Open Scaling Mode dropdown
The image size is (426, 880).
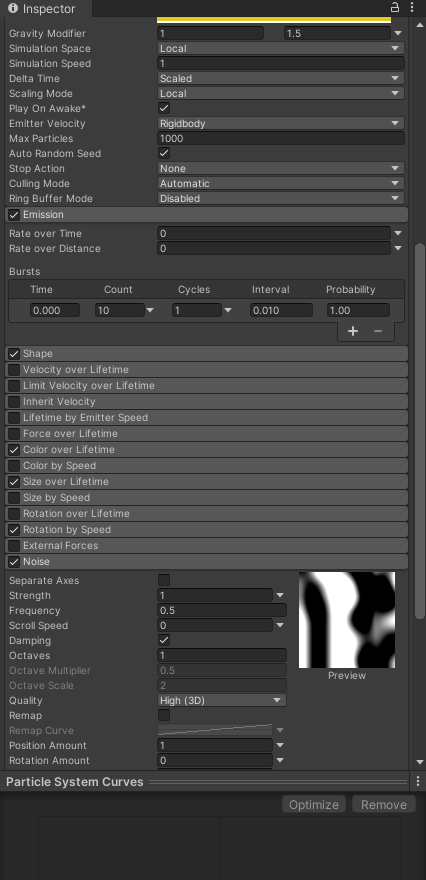pyautogui.click(x=280, y=94)
